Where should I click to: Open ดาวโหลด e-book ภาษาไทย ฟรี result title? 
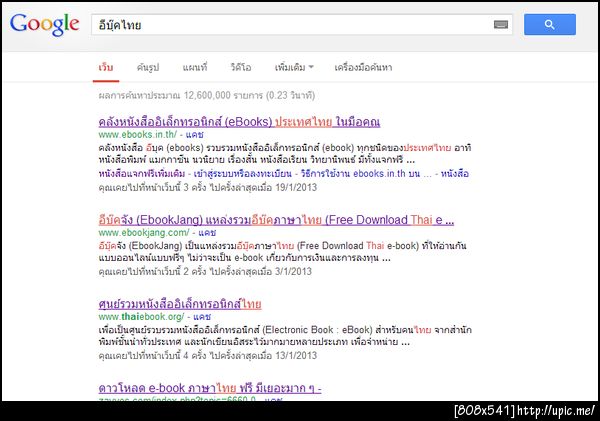point(210,388)
